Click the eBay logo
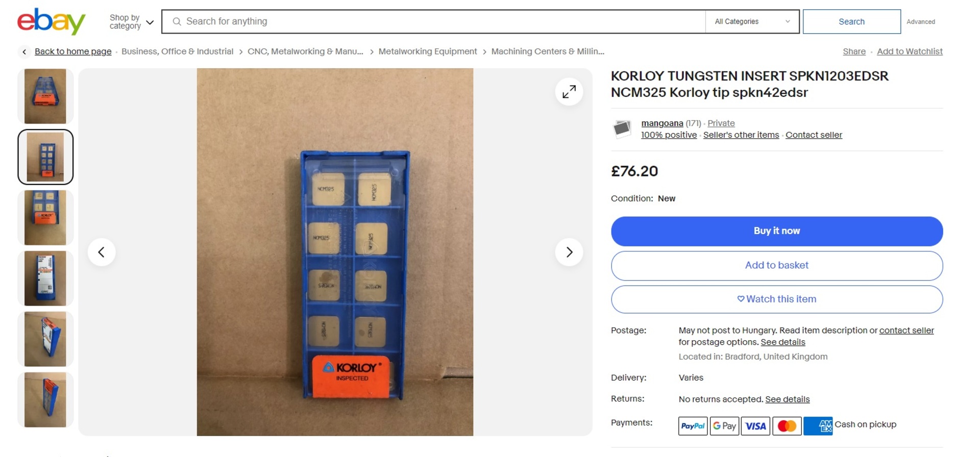 51,21
